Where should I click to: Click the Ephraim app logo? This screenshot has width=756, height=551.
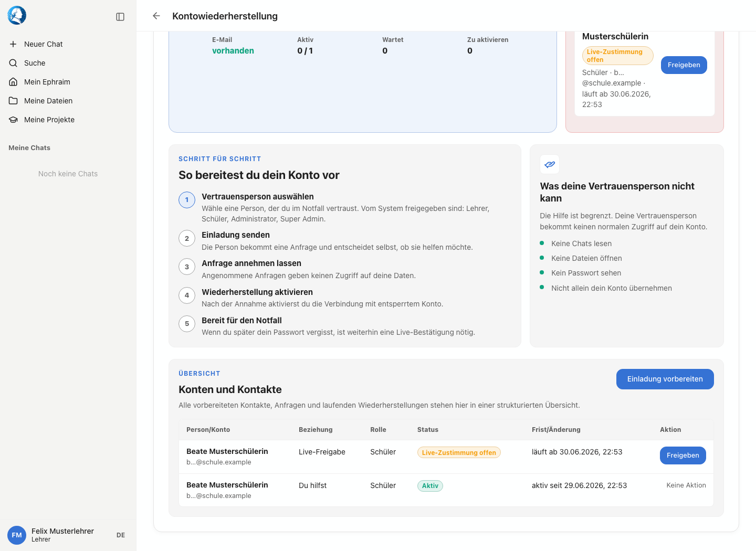point(17,16)
